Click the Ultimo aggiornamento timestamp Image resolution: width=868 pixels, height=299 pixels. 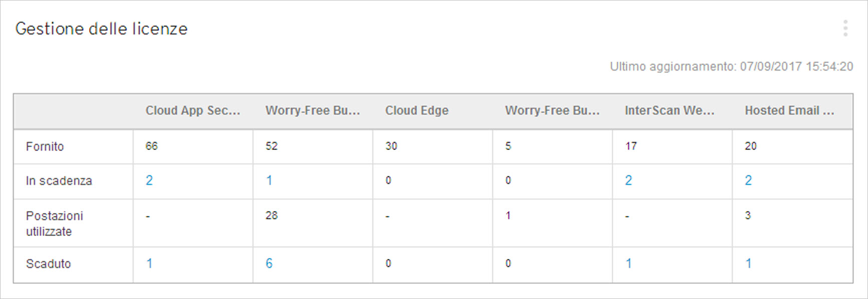coord(731,66)
